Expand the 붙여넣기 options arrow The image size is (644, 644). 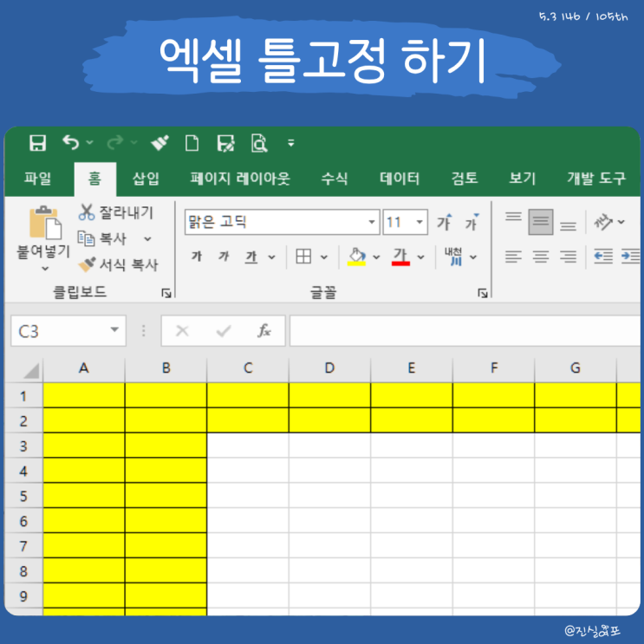[45, 269]
